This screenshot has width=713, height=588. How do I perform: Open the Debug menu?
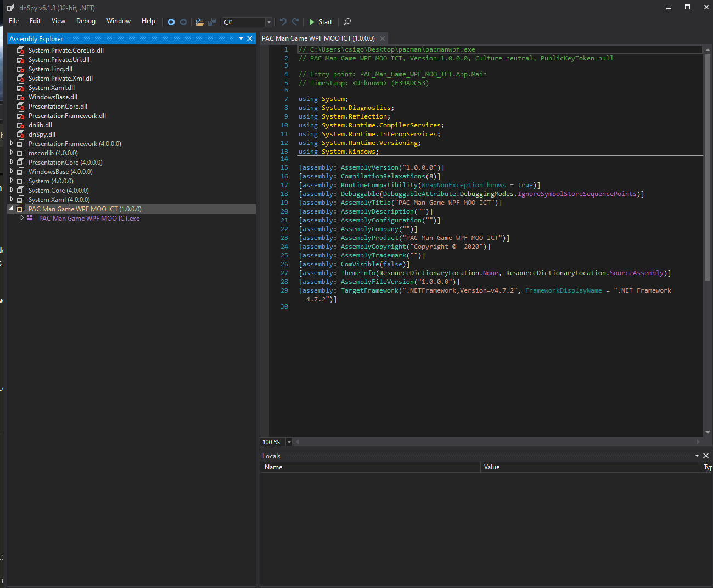pyautogui.click(x=86, y=21)
